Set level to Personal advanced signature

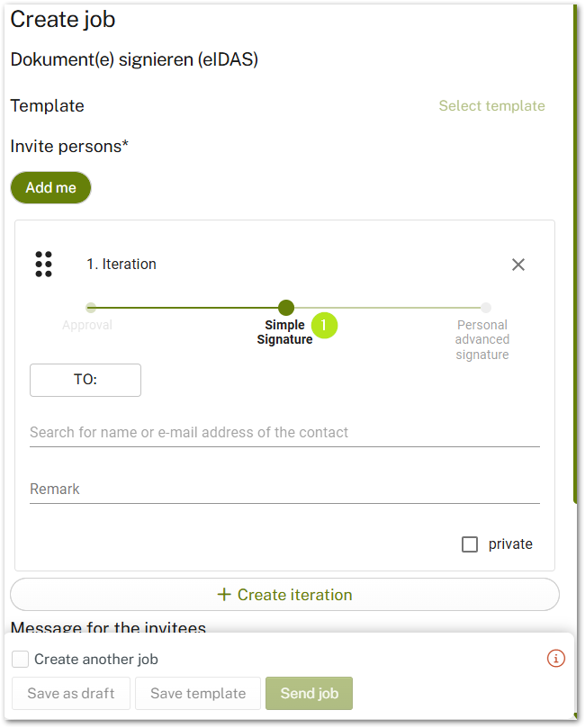coord(486,308)
